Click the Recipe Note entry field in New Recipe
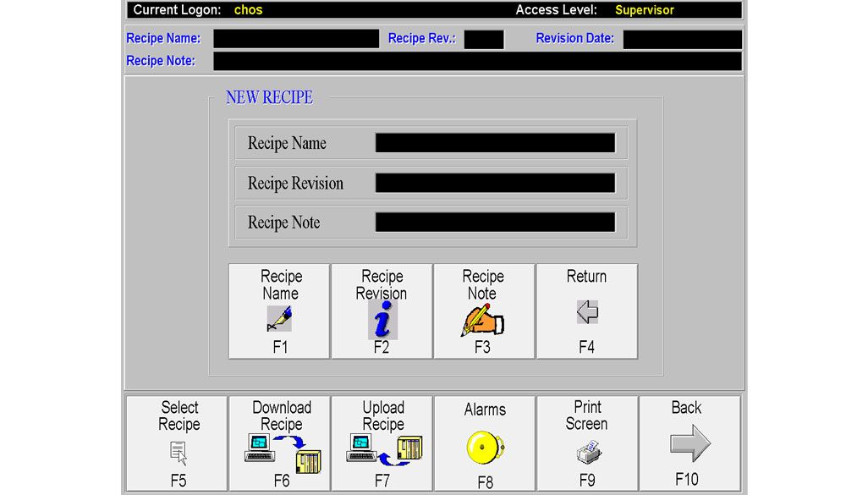The width and height of the screenshot is (868, 495). [x=495, y=223]
